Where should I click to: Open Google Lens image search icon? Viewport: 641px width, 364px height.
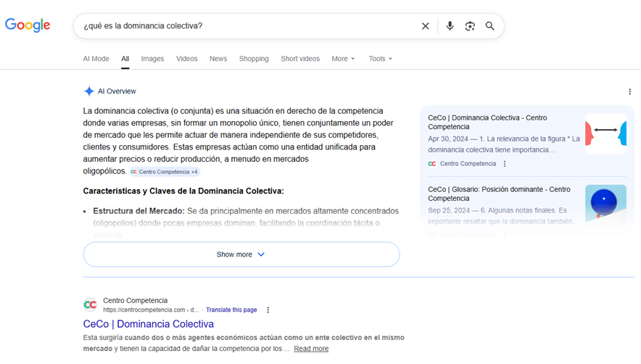point(470,26)
